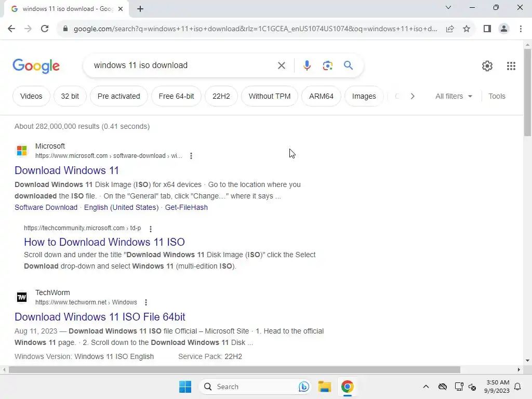Viewport: 532px width, 399px height.
Task: Show hidden system tray icons
Action: pos(426,387)
